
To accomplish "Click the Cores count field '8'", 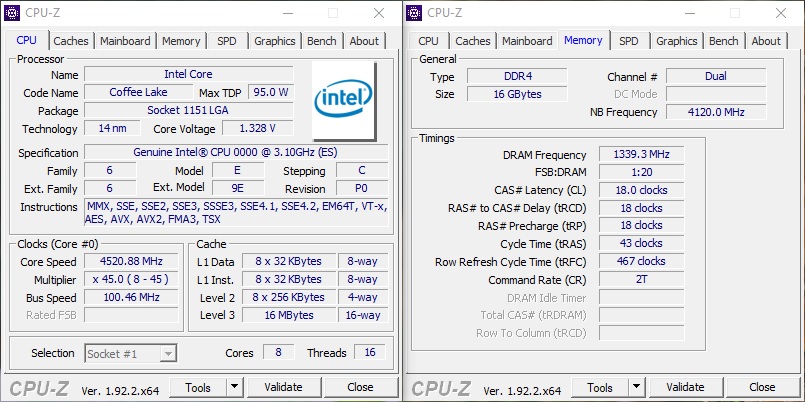I will click(x=278, y=353).
